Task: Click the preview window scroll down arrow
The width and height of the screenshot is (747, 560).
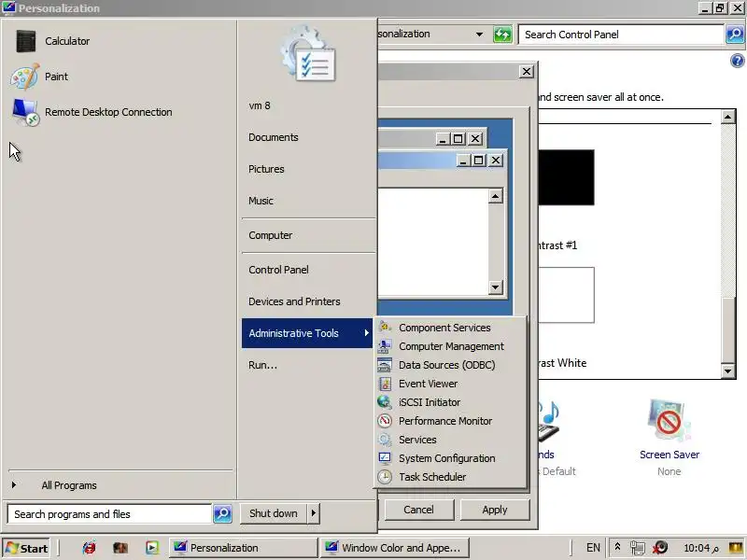Action: [496, 287]
